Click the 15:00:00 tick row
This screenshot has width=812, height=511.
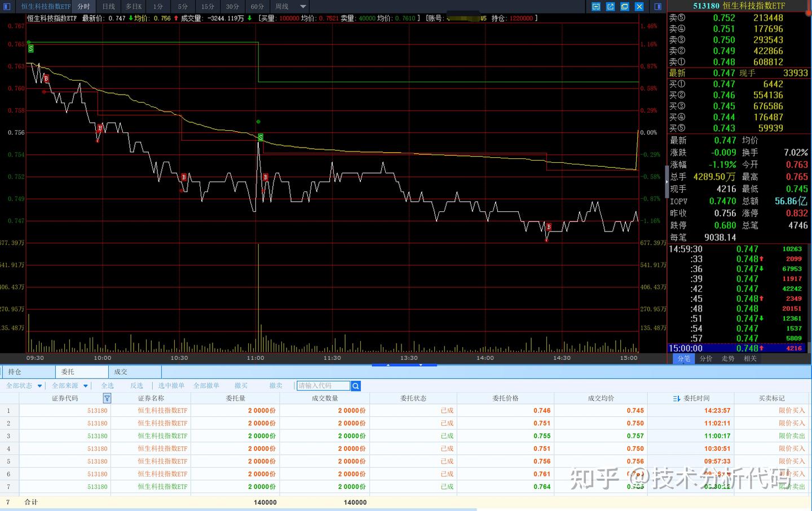click(x=736, y=348)
